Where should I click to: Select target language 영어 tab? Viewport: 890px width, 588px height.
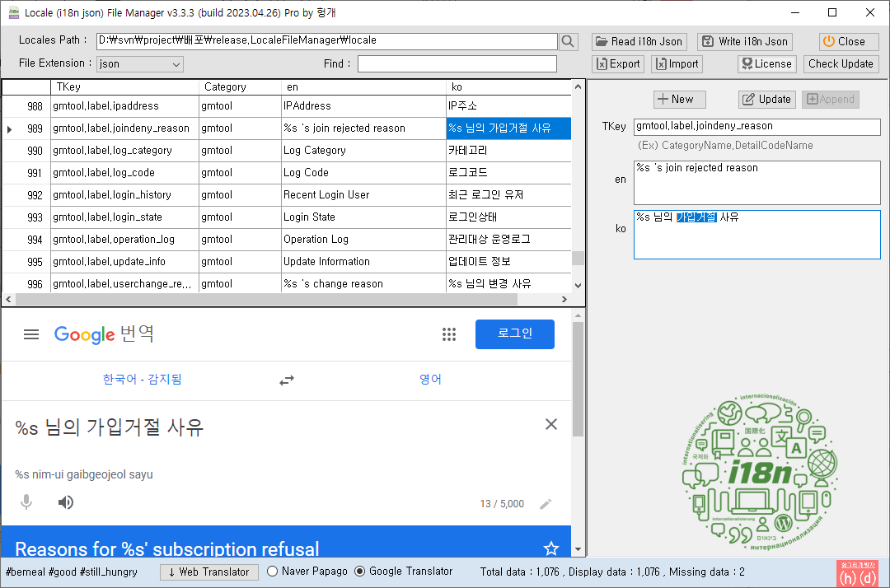tap(430, 380)
